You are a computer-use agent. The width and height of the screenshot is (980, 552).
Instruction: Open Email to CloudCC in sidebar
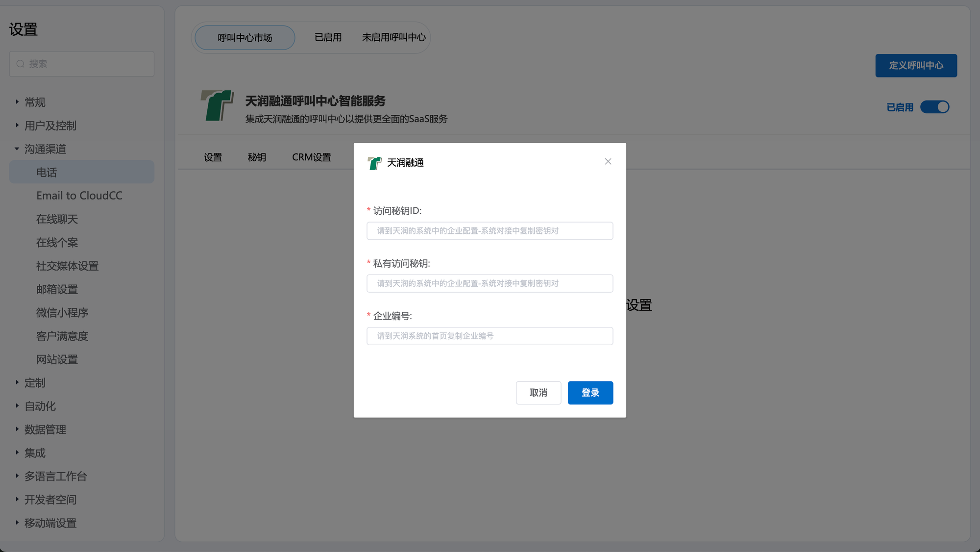(x=79, y=196)
